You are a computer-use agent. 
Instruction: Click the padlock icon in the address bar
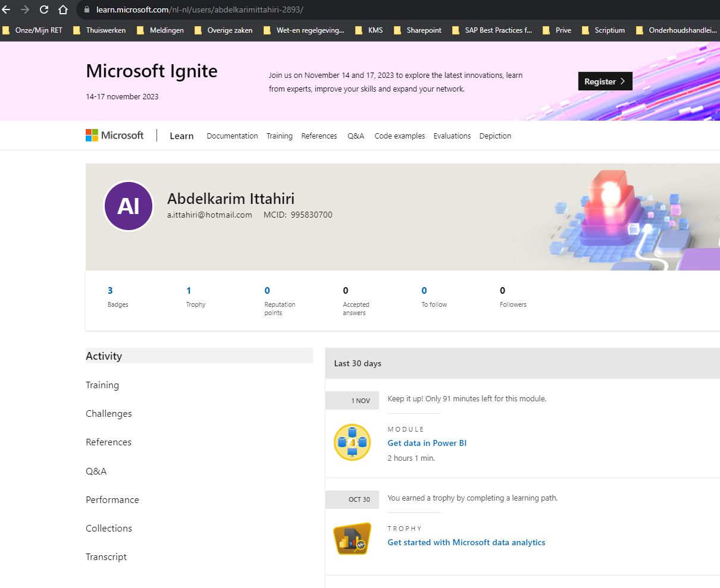click(x=87, y=10)
